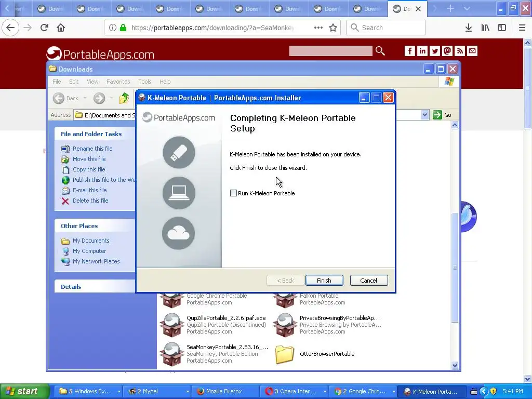Open Back history dropdown arrow in Explorer
The height and width of the screenshot is (399, 532).
click(x=85, y=98)
